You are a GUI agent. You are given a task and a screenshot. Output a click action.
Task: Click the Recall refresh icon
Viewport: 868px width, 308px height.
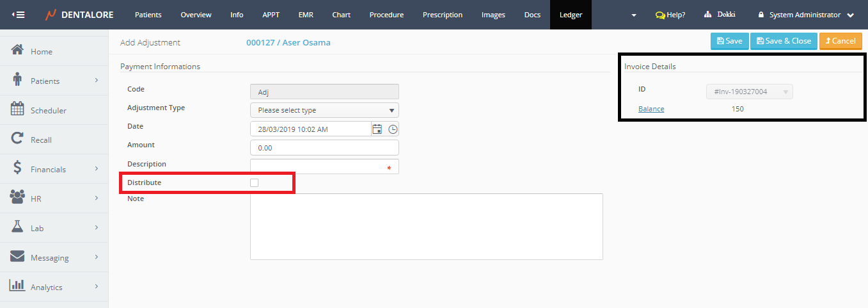pos(18,139)
